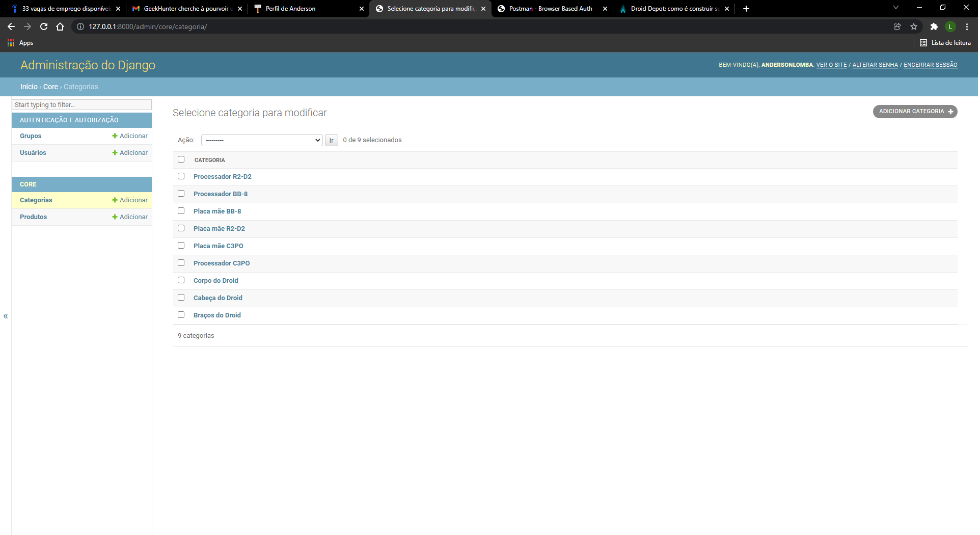This screenshot has height=535, width=980.
Task: Reload the current page
Action: point(44,26)
